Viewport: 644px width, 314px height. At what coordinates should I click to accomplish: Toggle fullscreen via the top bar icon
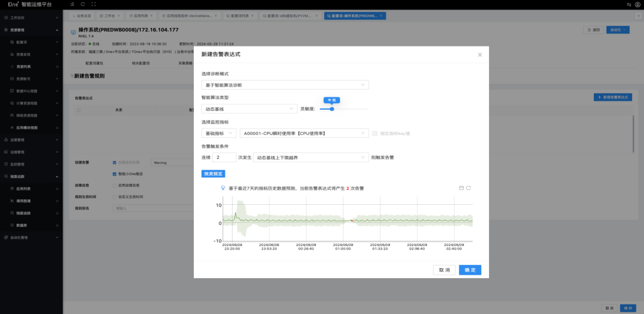[x=93, y=4]
